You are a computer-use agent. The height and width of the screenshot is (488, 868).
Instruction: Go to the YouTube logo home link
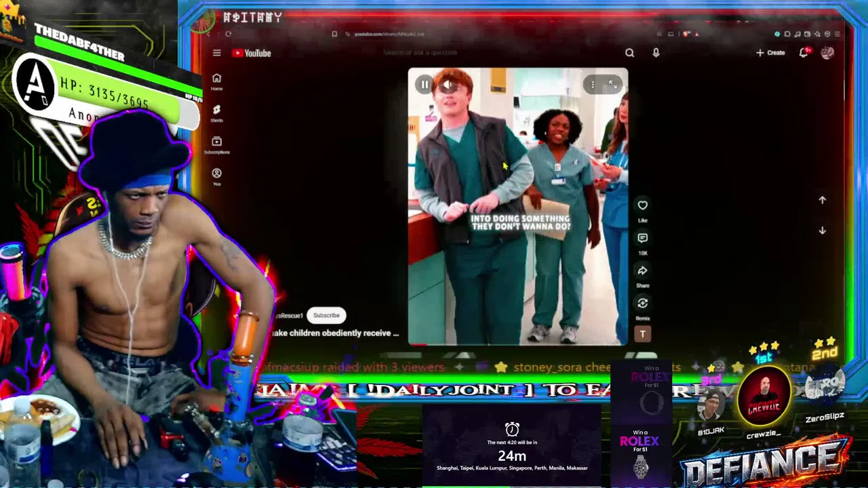(x=252, y=54)
